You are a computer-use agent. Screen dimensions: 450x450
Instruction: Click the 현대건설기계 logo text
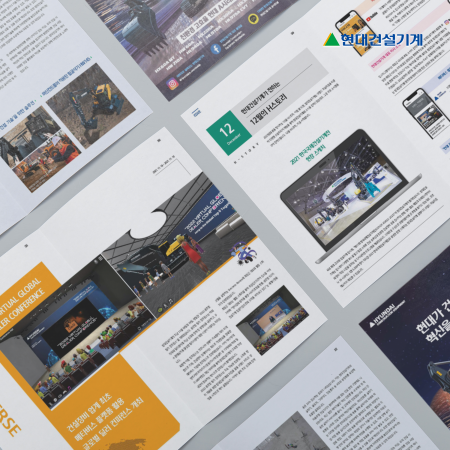382,40
